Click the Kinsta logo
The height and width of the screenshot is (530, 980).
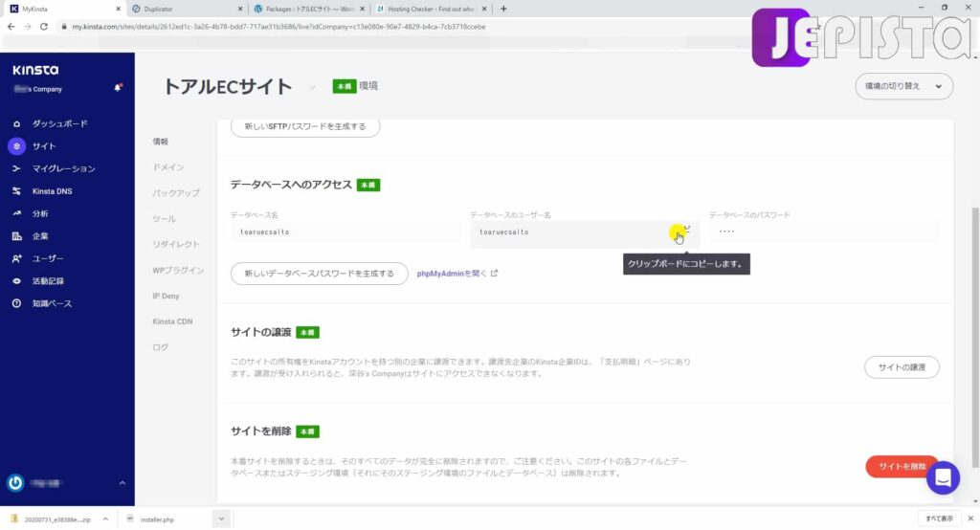[35, 70]
